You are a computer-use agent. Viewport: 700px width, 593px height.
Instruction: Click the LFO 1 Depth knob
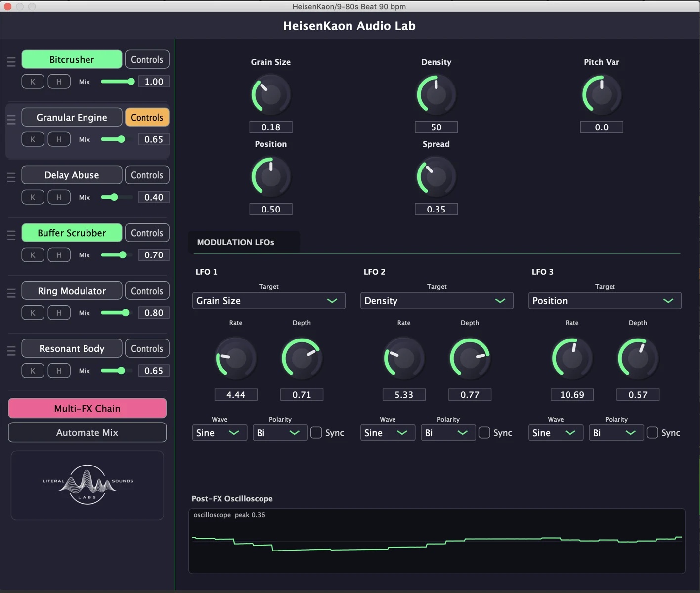pyautogui.click(x=302, y=358)
